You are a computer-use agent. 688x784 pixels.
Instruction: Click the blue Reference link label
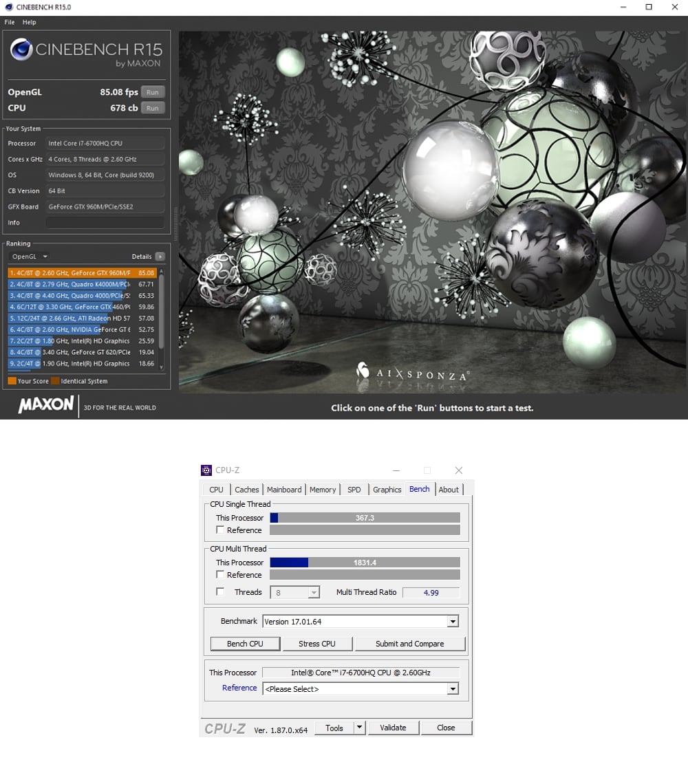tap(239, 688)
